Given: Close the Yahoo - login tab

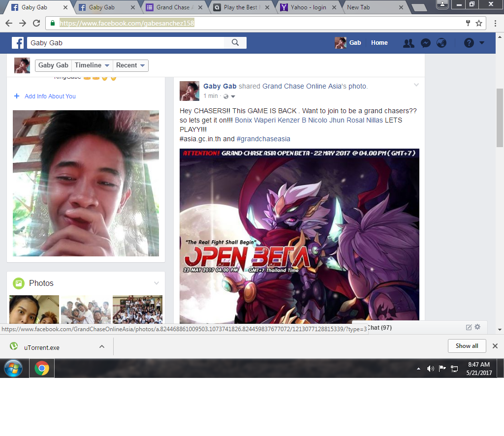Looking at the screenshot, I should (334, 7).
